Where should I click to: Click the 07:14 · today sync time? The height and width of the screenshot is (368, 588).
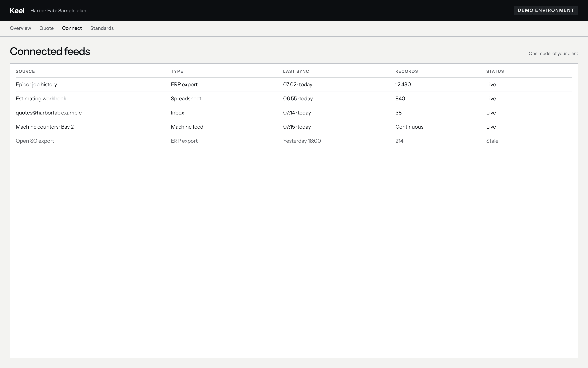coord(297,113)
